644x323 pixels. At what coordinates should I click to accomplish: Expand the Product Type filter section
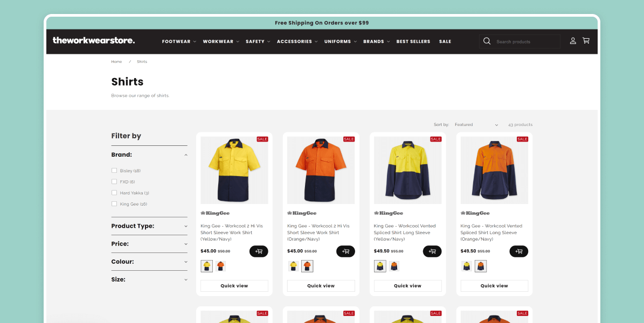point(149,226)
